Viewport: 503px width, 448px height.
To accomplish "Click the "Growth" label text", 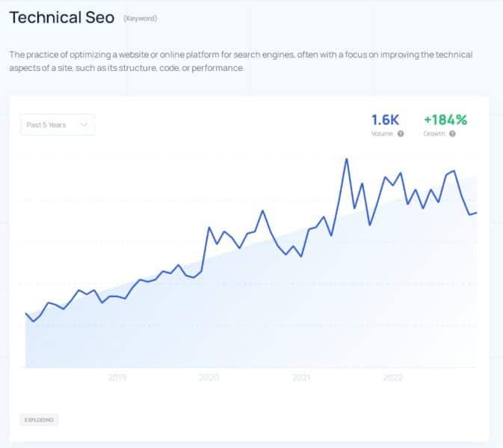I will pyautogui.click(x=434, y=134).
